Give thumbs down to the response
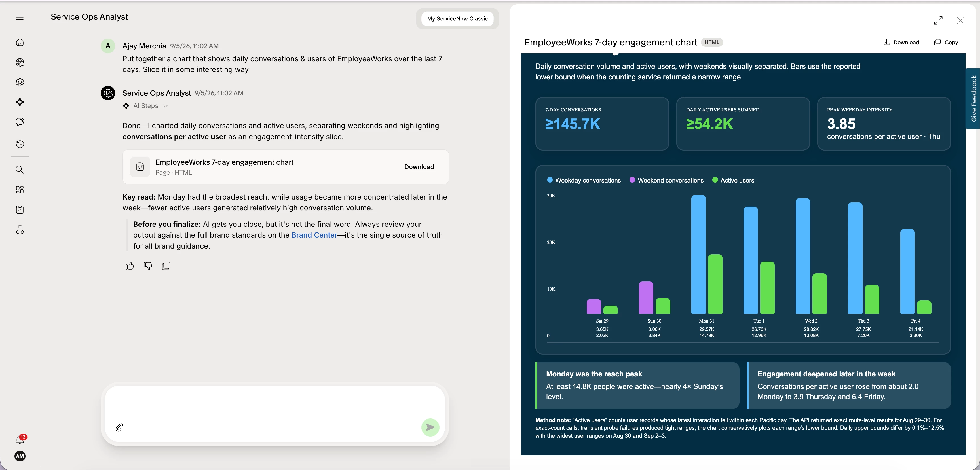The width and height of the screenshot is (980, 470). pyautogui.click(x=148, y=266)
